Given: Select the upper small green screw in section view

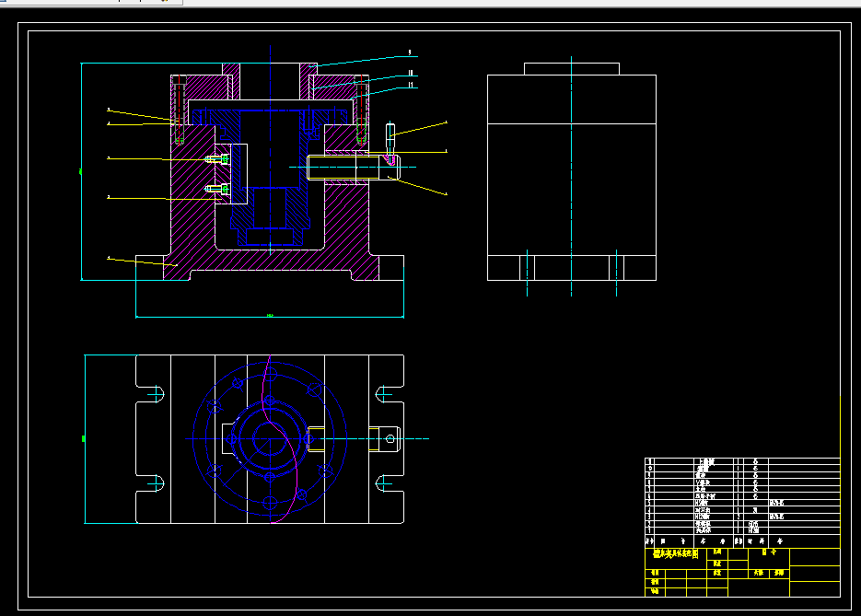Looking at the screenshot, I should [217, 159].
